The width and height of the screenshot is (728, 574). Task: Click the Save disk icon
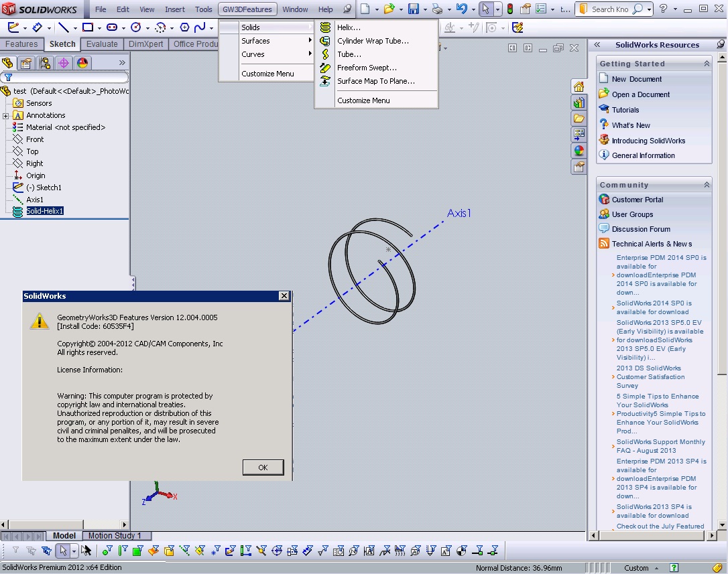pos(413,9)
